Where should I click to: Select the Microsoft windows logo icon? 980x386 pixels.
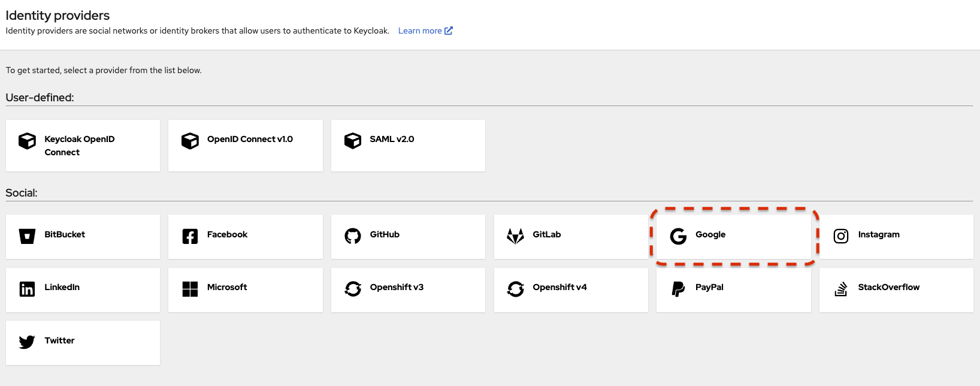click(x=190, y=289)
